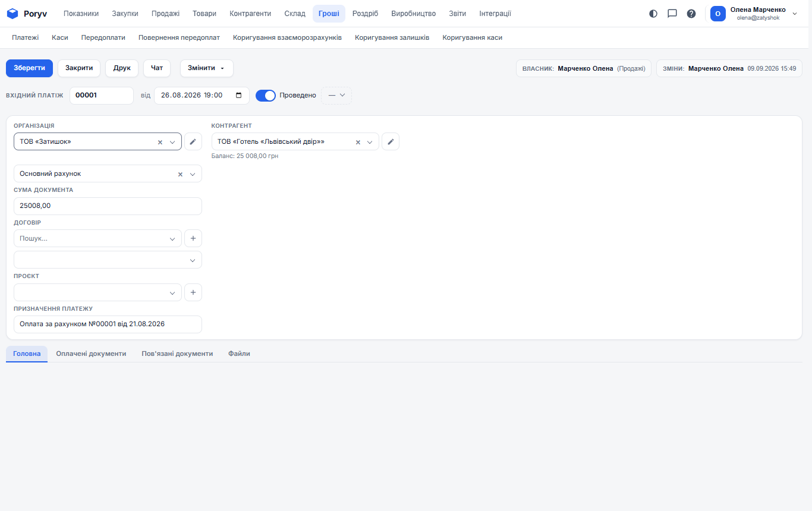Open the Контрагенти menu item
The width and height of the screenshot is (812, 511).
(250, 13)
